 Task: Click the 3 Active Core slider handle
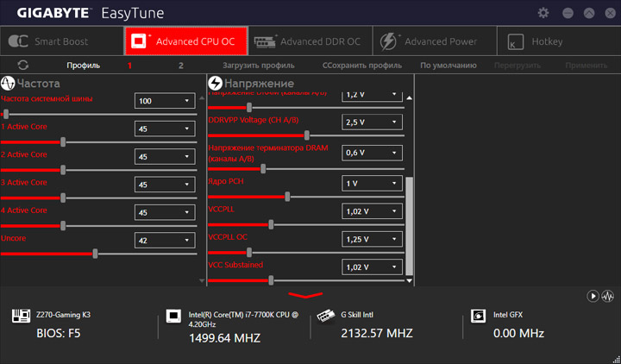tap(63, 198)
